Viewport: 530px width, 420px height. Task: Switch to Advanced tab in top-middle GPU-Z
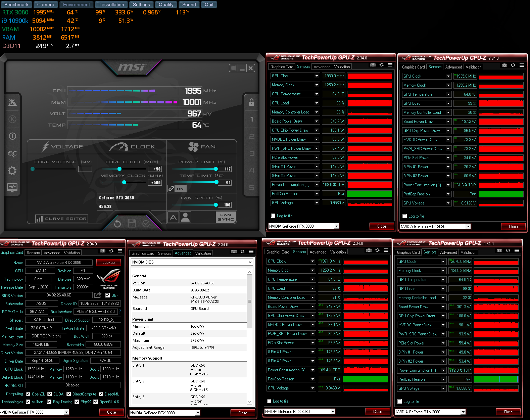[x=322, y=67]
